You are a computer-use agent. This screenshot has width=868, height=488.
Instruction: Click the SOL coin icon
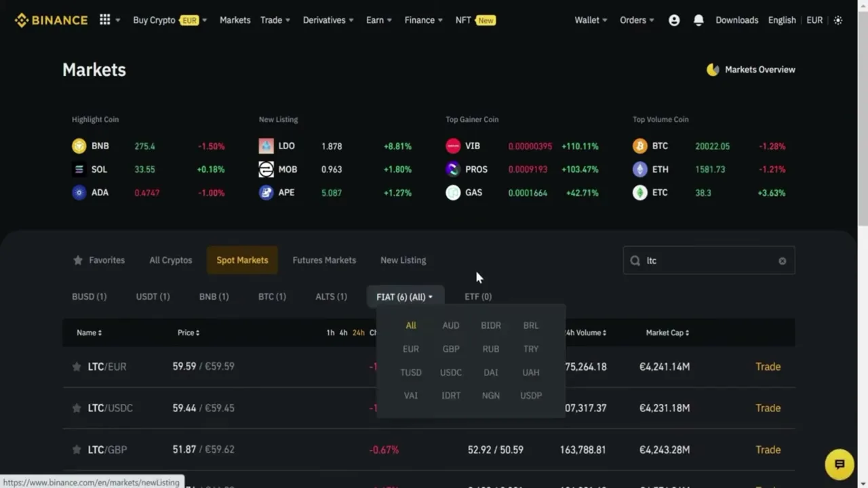(79, 169)
